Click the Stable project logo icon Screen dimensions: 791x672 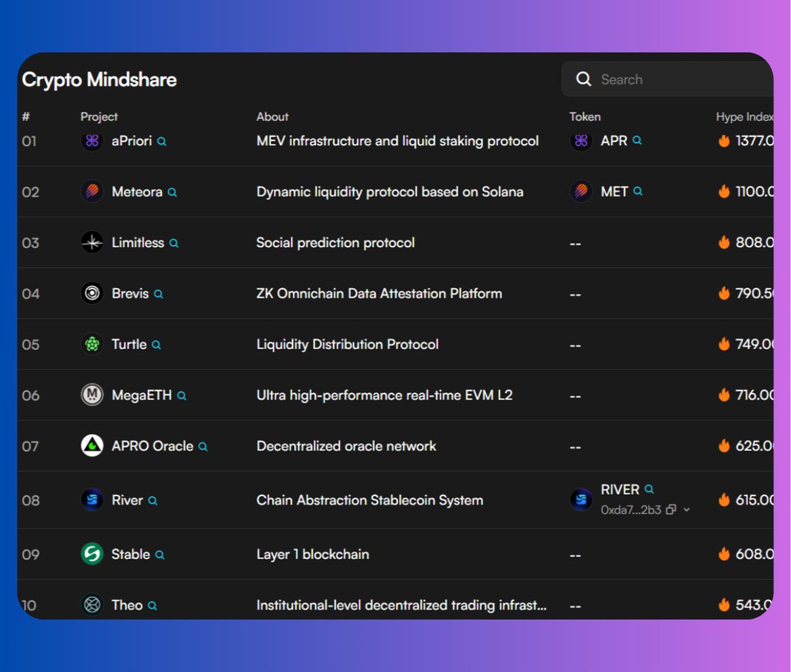click(x=92, y=554)
